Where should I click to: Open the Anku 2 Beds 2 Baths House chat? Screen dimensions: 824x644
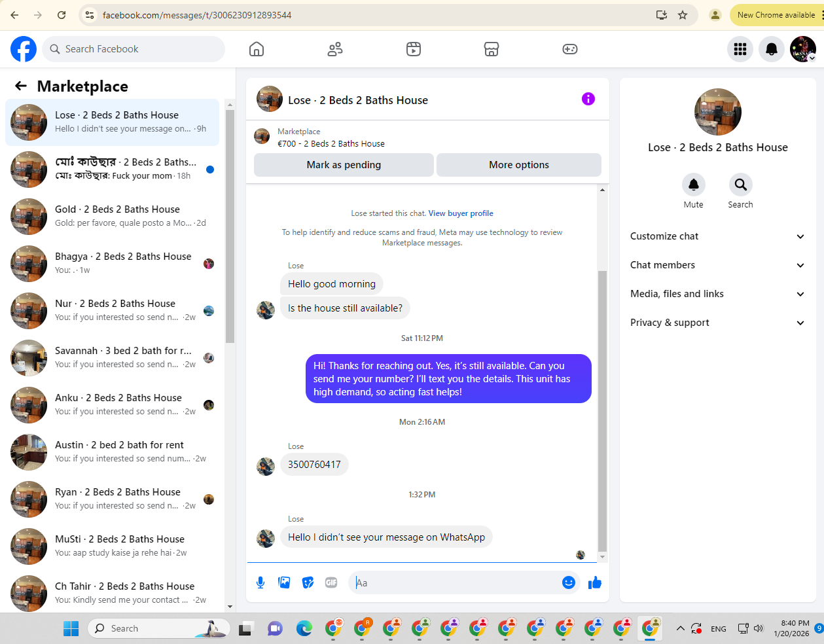pyautogui.click(x=112, y=405)
